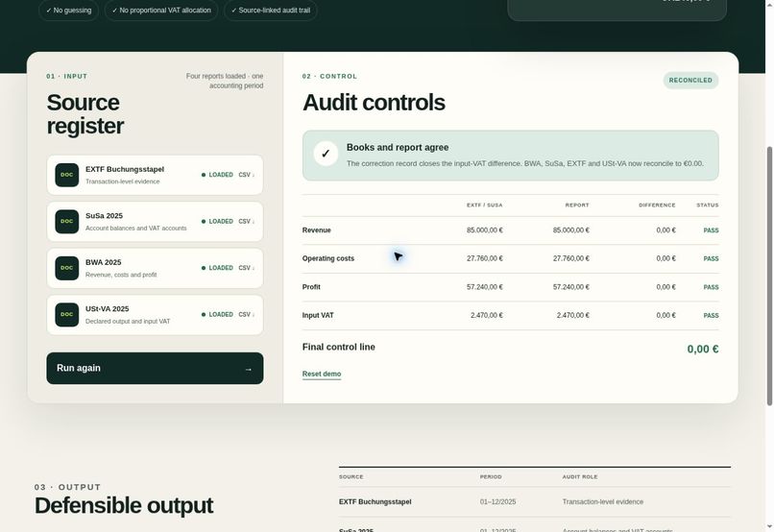Click the page vertical scrollbar thumb
The image size is (774, 532).
click(x=769, y=277)
